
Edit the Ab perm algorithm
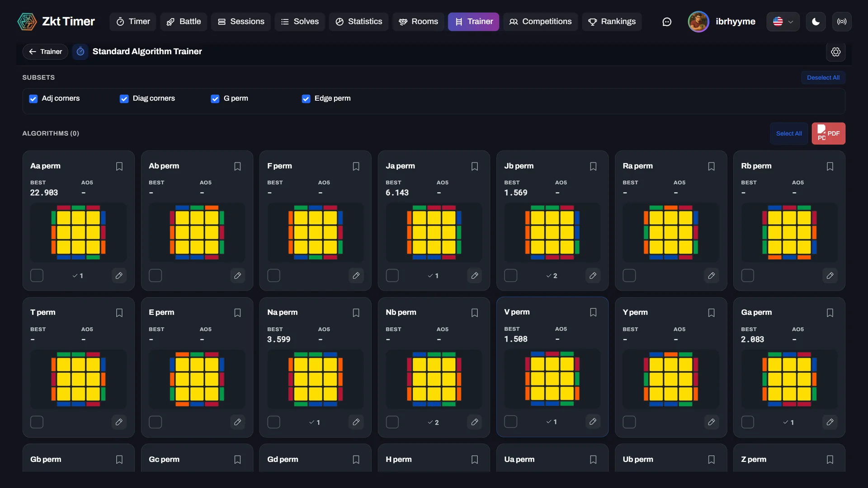point(237,276)
